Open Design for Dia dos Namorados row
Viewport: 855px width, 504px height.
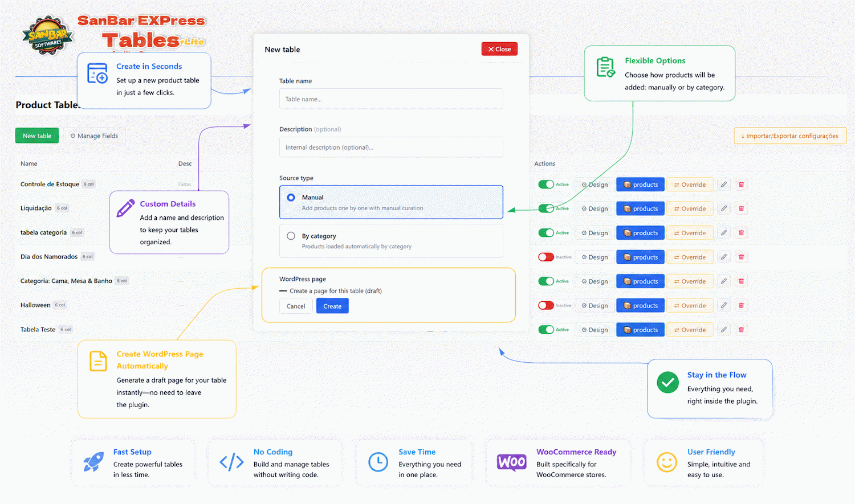click(x=595, y=257)
